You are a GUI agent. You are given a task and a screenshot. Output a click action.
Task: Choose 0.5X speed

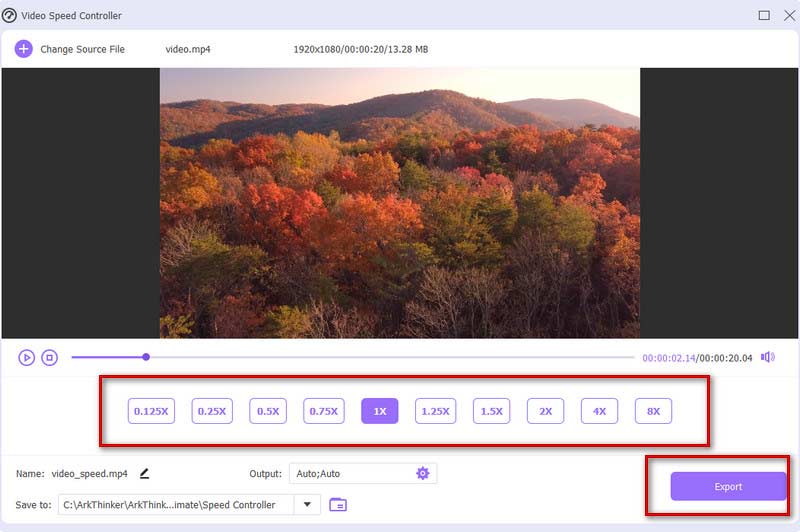268,411
